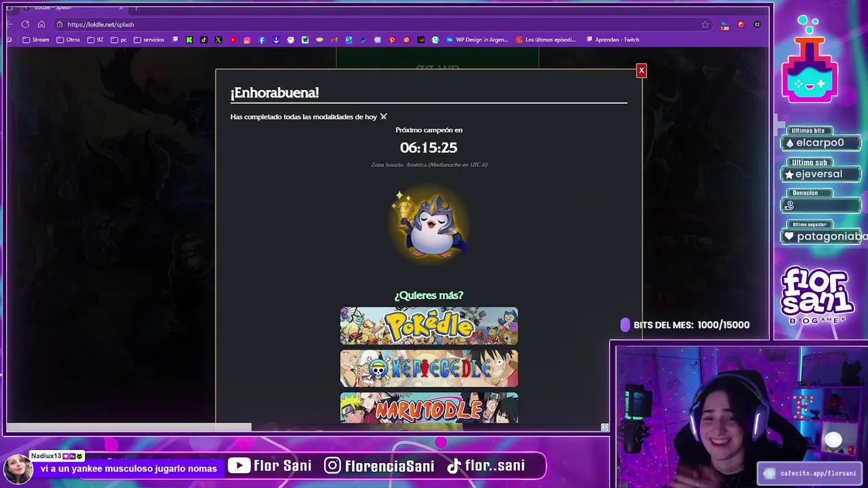This screenshot has width=868, height=488.
Task: Focus the loldle.net/splash address bar
Action: click(383, 24)
